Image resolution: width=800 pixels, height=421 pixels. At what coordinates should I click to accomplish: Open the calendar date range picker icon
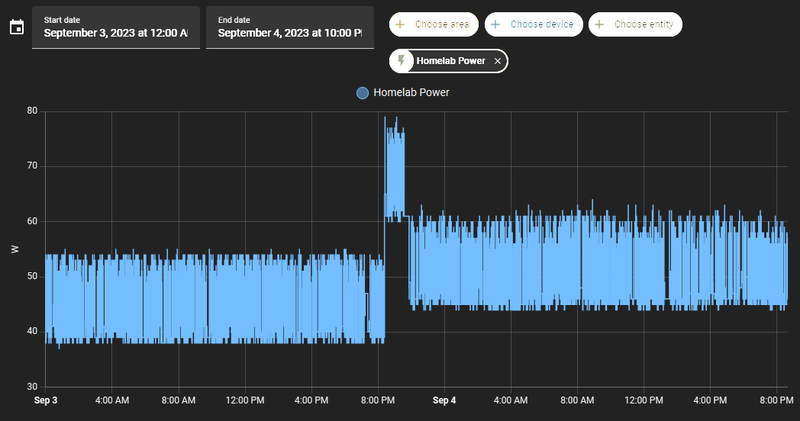[x=17, y=27]
